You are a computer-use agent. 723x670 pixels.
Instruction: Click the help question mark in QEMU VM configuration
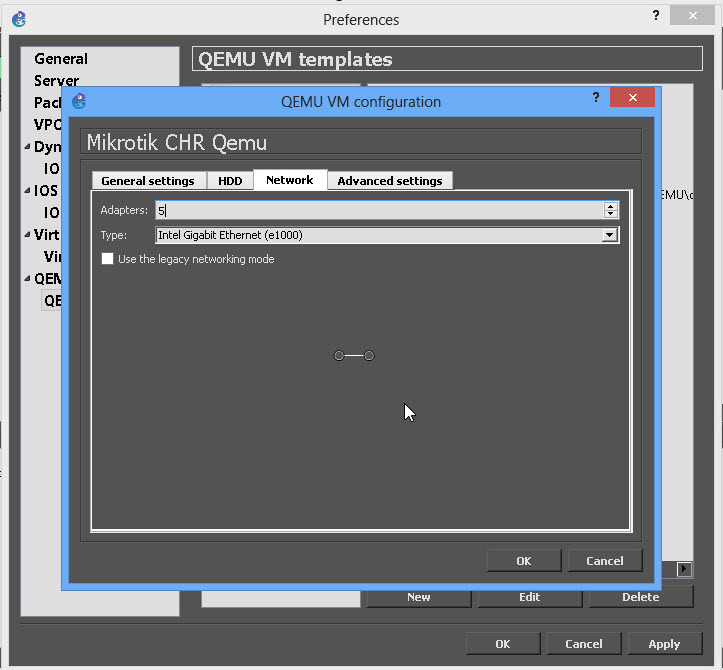[596, 98]
